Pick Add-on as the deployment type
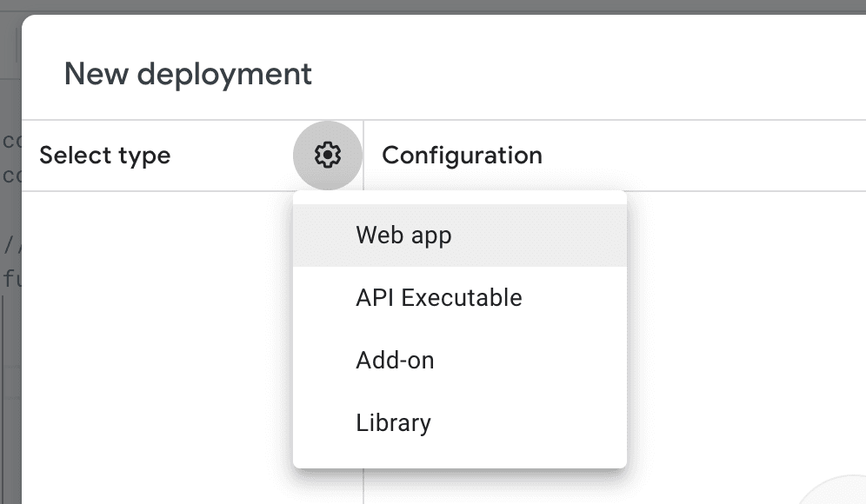 coord(394,360)
